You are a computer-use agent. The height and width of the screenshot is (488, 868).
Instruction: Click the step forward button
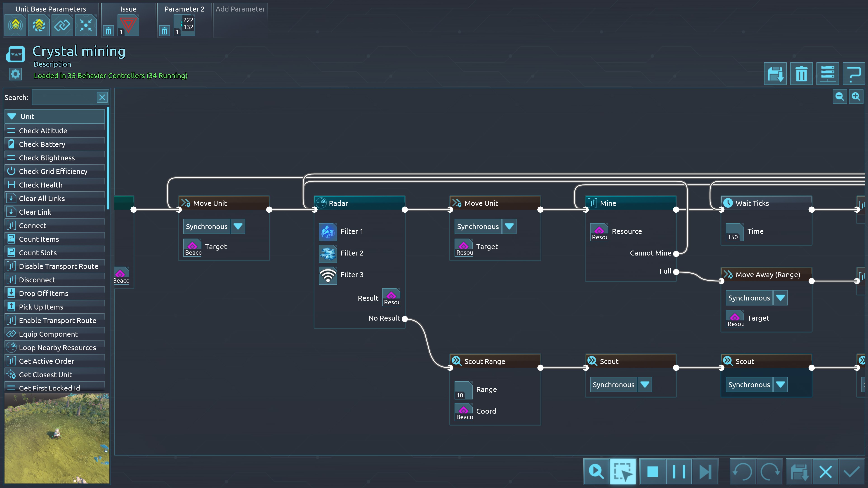tap(705, 472)
